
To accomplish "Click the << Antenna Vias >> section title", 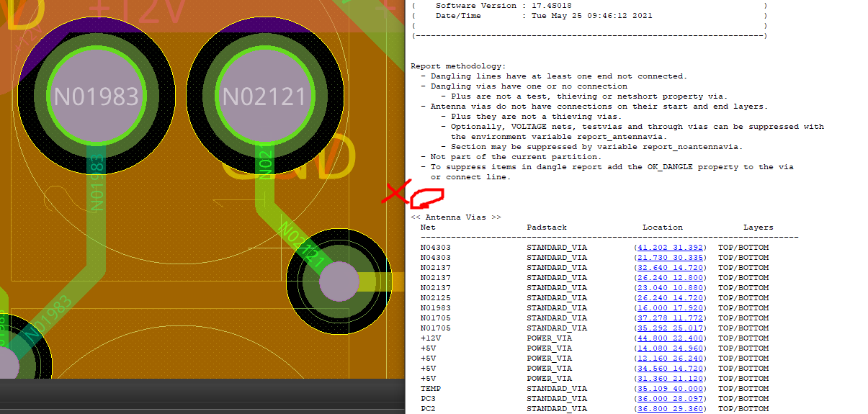I will pyautogui.click(x=456, y=217).
